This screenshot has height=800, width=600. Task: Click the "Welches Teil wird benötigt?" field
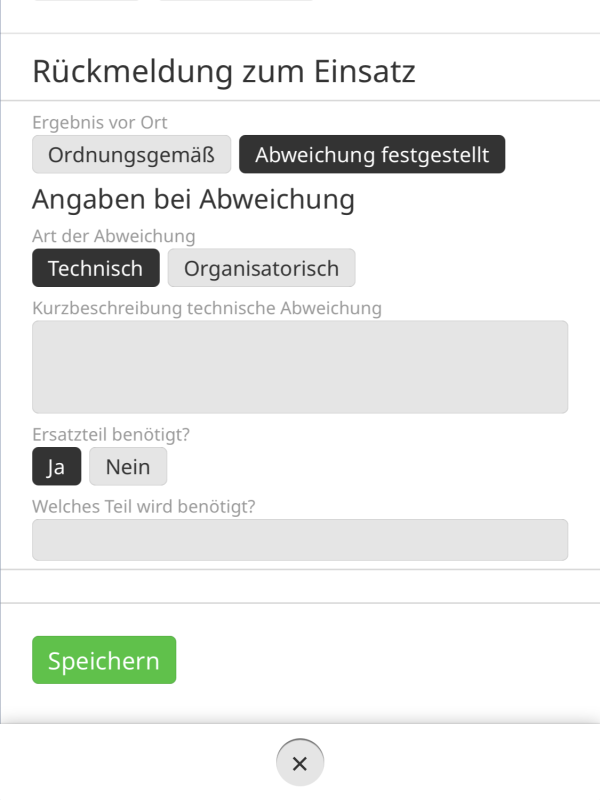click(x=300, y=539)
